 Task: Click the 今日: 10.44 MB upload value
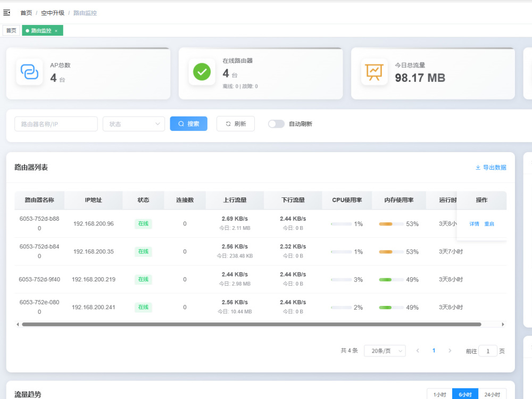tap(235, 311)
